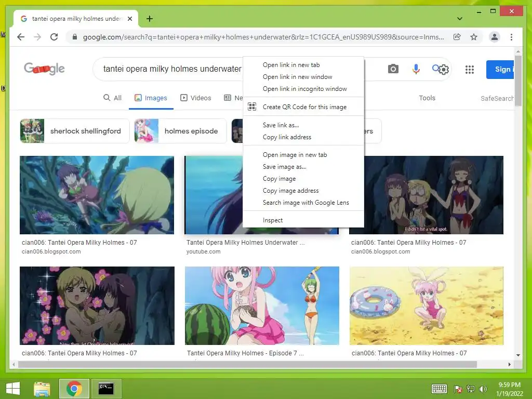Go back to the previous page

point(21,37)
